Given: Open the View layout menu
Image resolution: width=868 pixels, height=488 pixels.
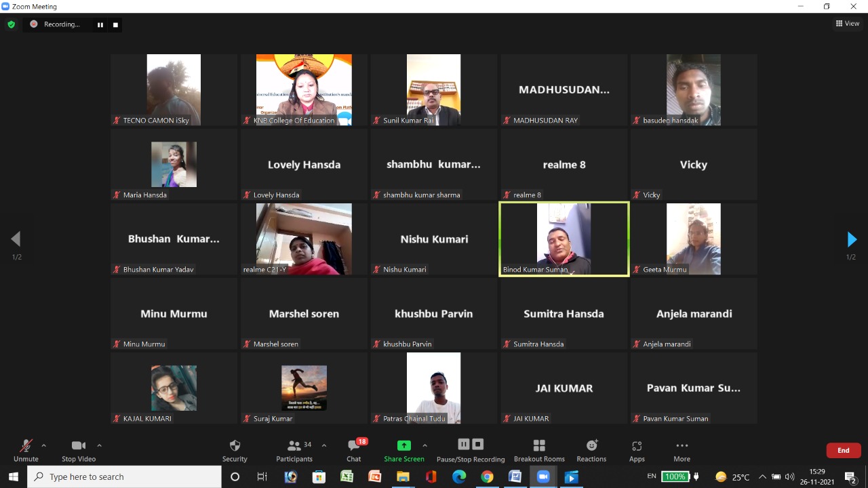Looking at the screenshot, I should pyautogui.click(x=848, y=24).
